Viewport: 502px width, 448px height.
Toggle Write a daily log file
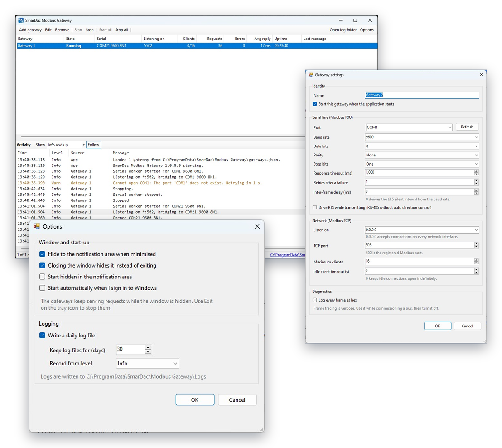(x=42, y=335)
